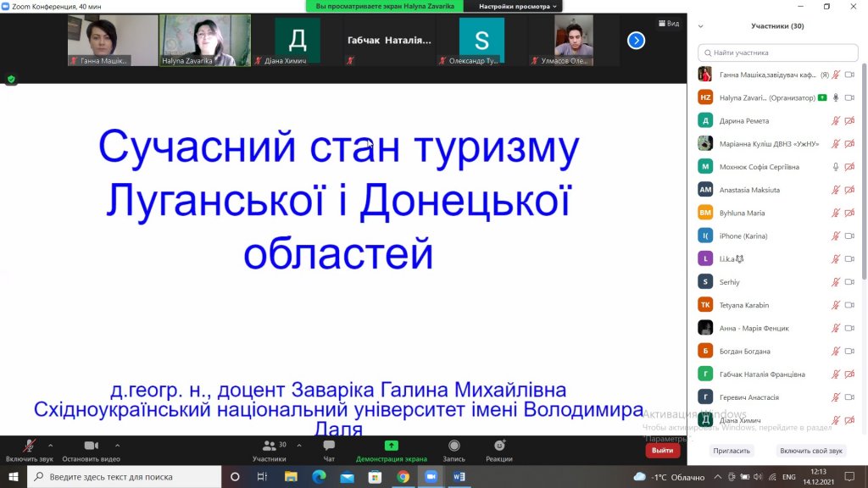Click the red Выйти leave button
868x488 pixels.
coord(662,451)
